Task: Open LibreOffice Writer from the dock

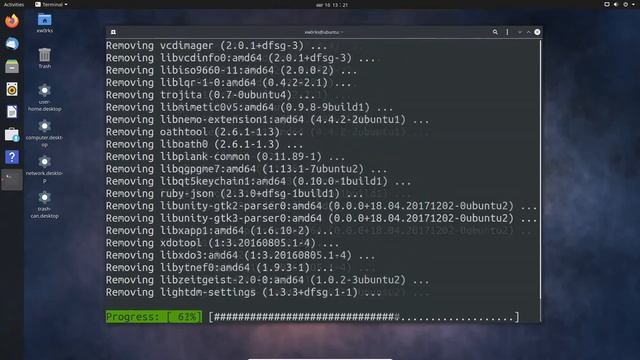Action: (12, 112)
